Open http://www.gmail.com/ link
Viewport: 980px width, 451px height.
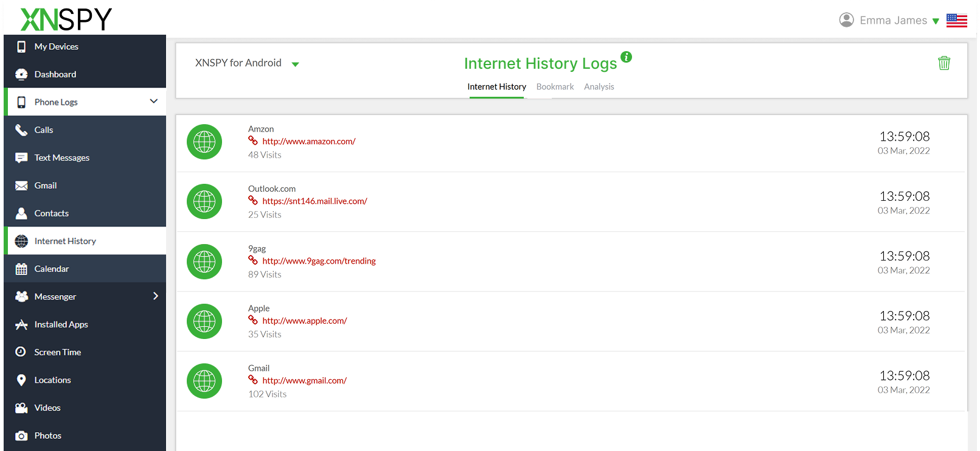pos(304,380)
